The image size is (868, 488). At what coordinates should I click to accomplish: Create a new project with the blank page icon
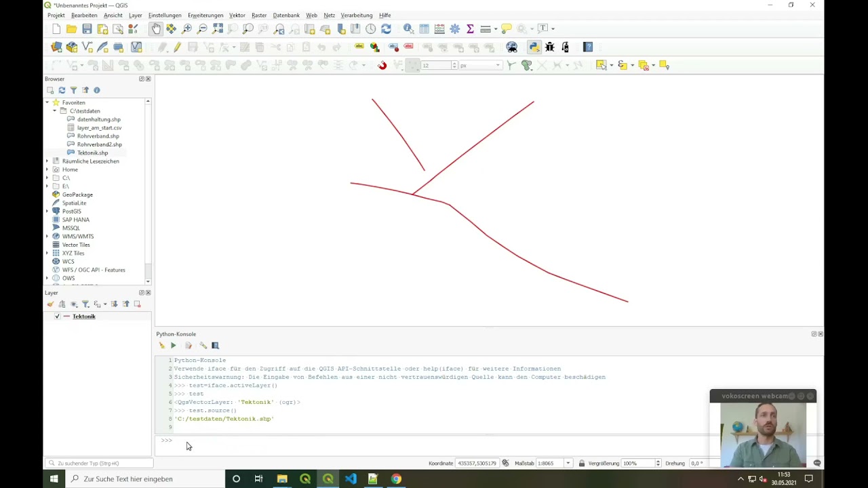click(56, 28)
